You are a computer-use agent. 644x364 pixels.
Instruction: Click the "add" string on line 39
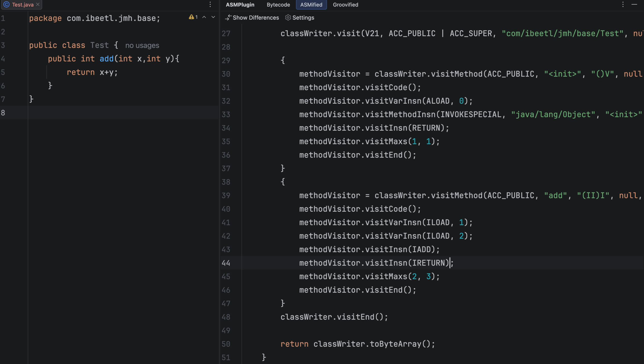(555, 195)
